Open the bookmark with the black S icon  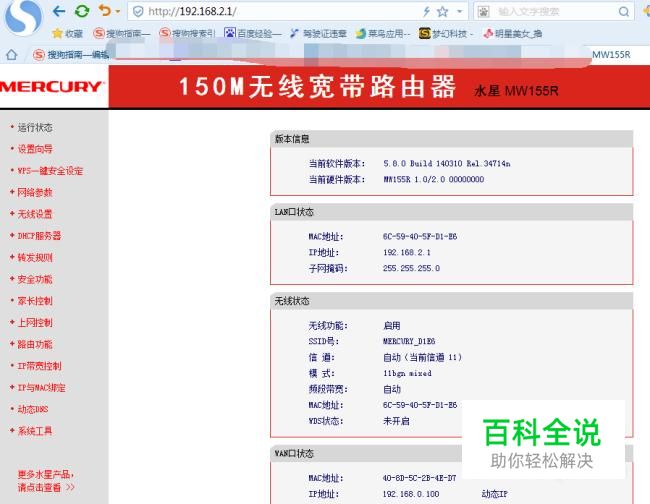(446, 34)
